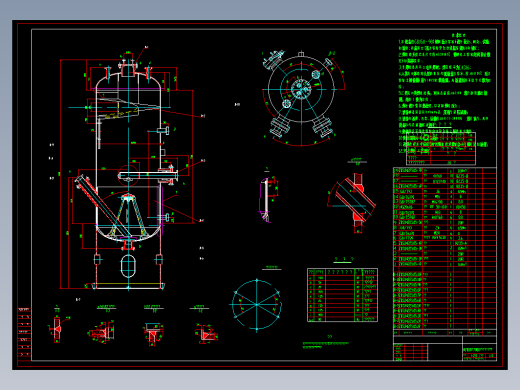Select the nozzle schedule table with white border
The image size is (520, 390).
342,295
